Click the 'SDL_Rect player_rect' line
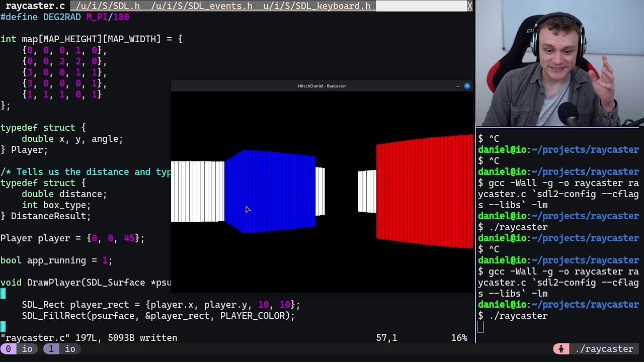 161,305
